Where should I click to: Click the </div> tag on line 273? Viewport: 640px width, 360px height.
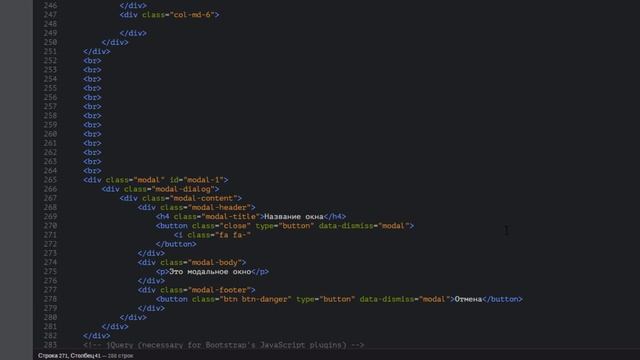click(151, 253)
